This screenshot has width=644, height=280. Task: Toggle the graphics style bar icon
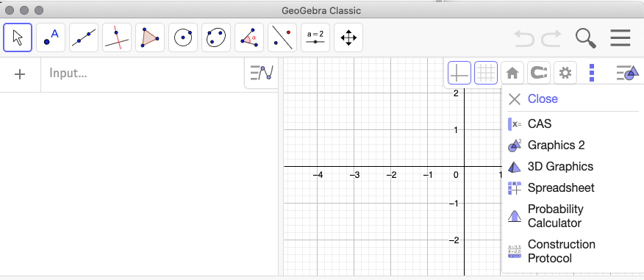pyautogui.click(x=628, y=73)
